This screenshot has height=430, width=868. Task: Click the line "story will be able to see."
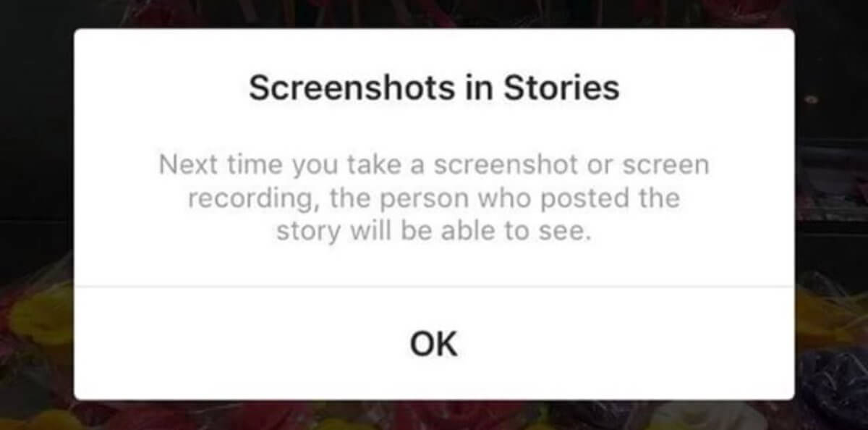[x=434, y=233]
